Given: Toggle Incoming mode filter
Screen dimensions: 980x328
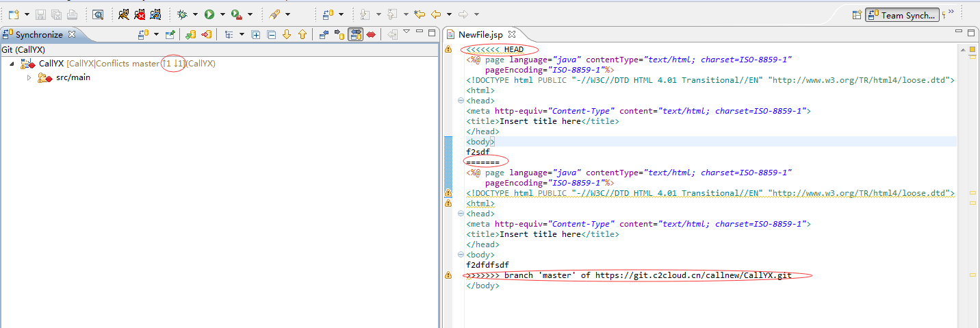Looking at the screenshot, I should [324, 34].
